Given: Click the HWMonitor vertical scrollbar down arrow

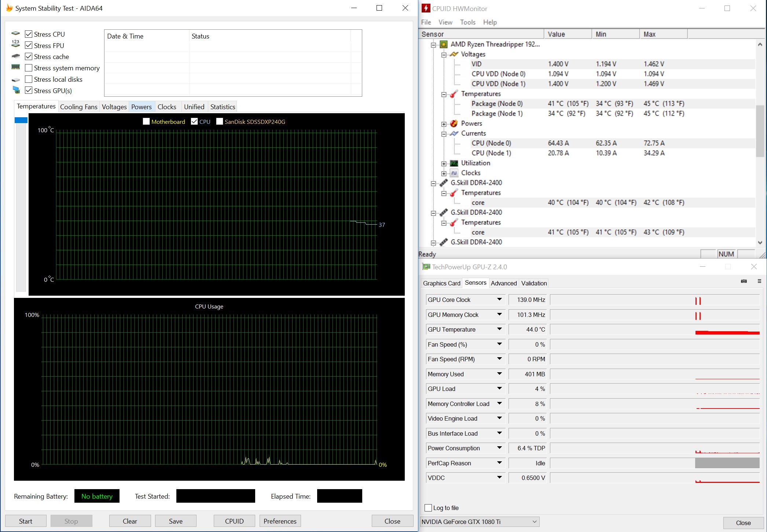Looking at the screenshot, I should [x=760, y=243].
